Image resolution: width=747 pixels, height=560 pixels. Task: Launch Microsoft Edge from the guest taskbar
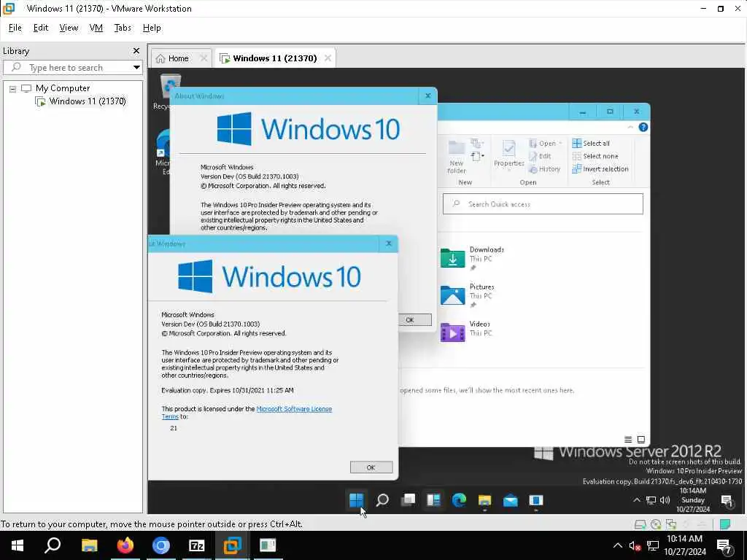point(460,499)
